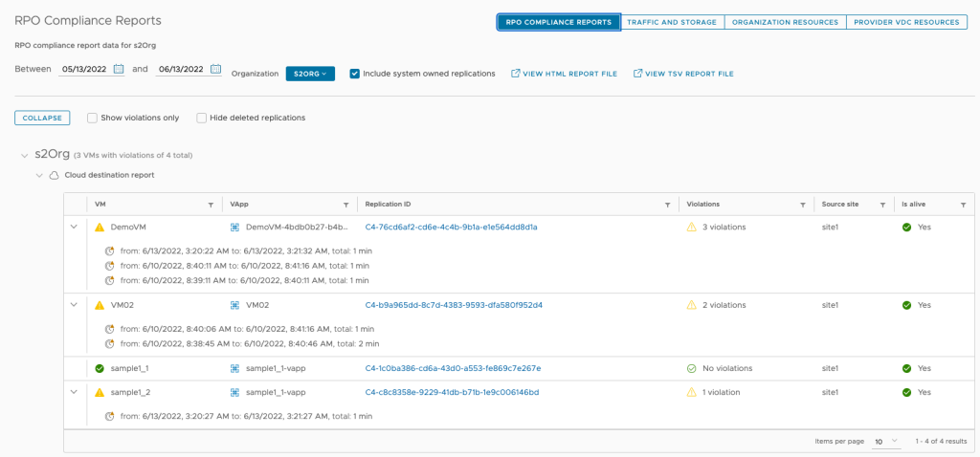This screenshot has height=457, width=980.
Task: Open the Items per page dropdown
Action: [x=885, y=441]
